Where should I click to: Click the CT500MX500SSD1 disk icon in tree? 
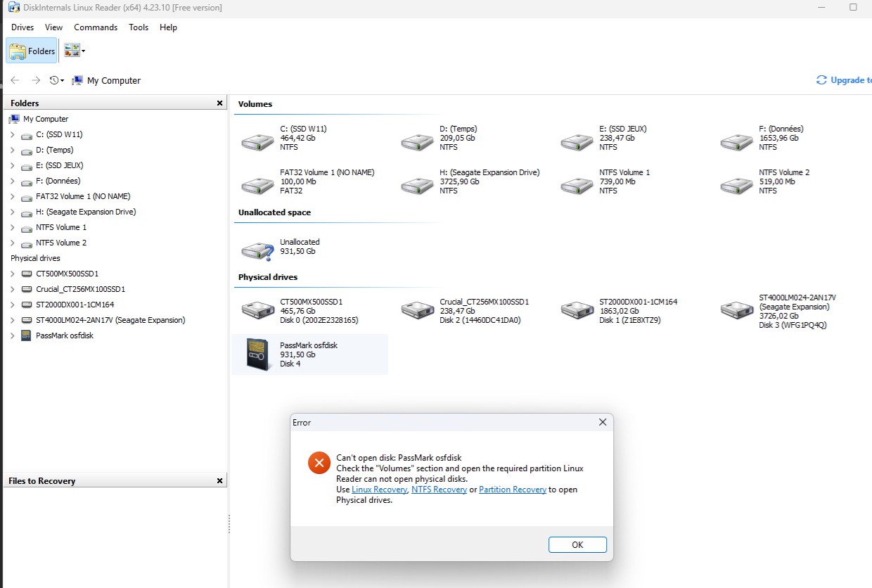coord(27,274)
